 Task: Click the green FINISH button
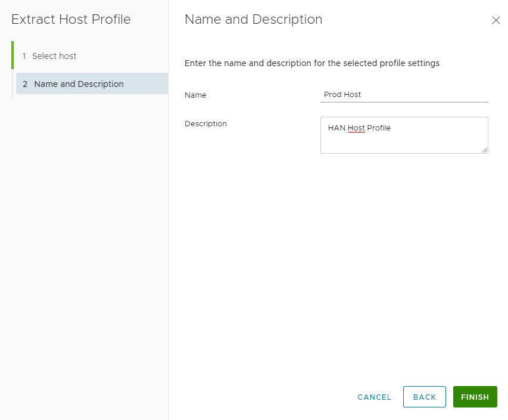click(x=475, y=397)
